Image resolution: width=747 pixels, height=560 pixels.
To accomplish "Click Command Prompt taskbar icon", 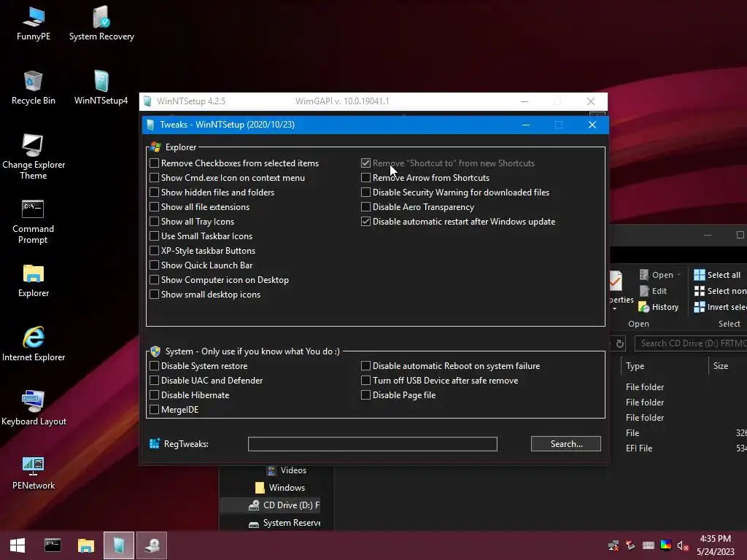I will [53, 545].
